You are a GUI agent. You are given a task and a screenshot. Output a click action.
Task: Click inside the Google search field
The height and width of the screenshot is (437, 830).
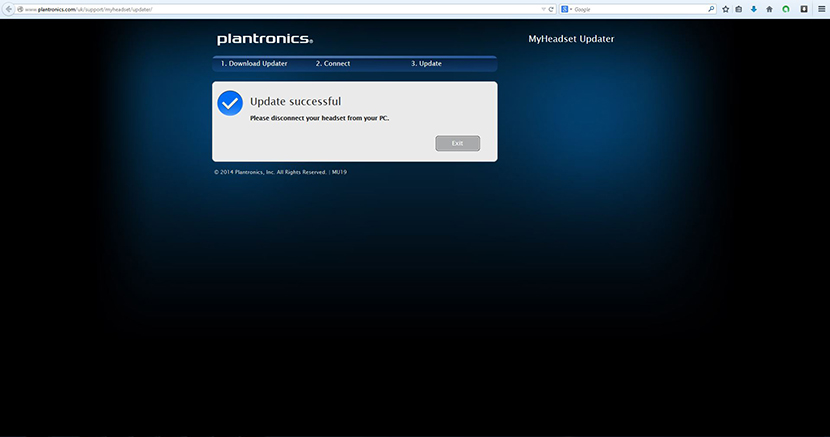tap(639, 9)
